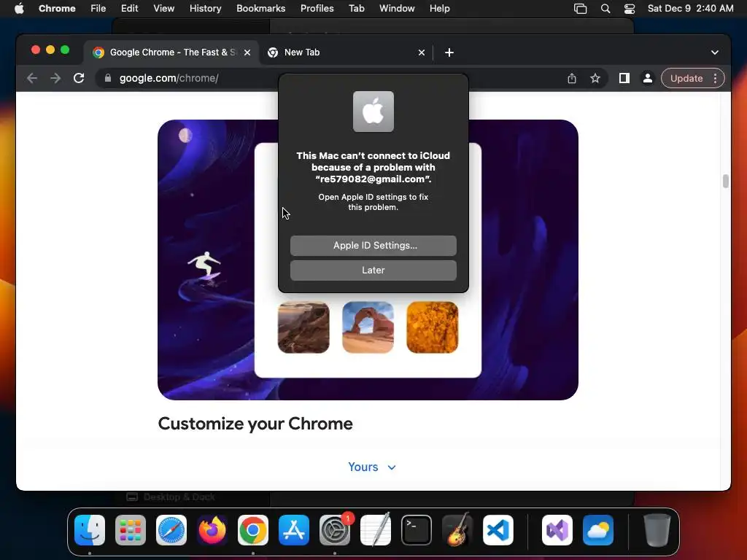Close the New Tab tab

pos(421,52)
